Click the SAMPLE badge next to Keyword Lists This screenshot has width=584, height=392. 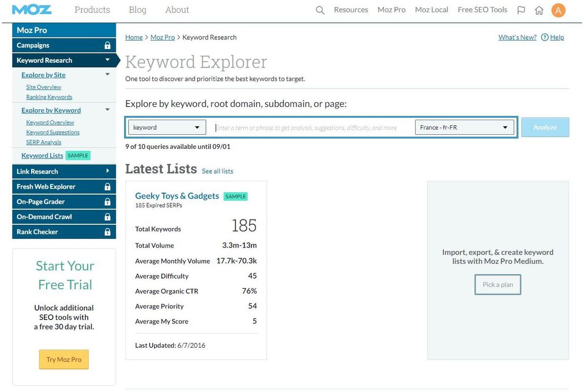78,156
